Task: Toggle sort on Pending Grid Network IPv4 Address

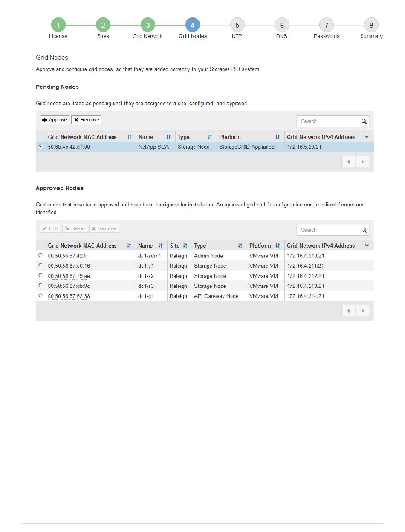Action: pyautogui.click(x=367, y=137)
